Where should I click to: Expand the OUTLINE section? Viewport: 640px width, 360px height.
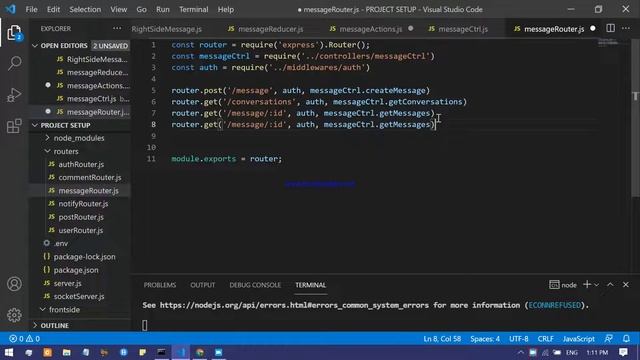pos(54,325)
